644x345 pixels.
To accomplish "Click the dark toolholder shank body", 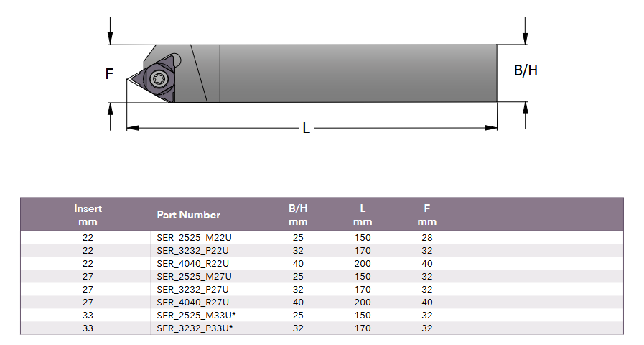I will pyautogui.click(x=358, y=73).
